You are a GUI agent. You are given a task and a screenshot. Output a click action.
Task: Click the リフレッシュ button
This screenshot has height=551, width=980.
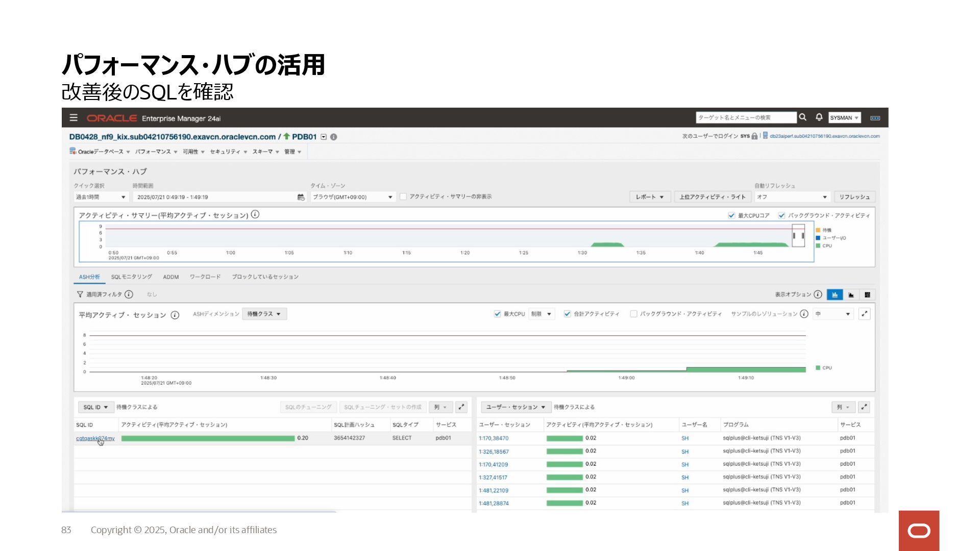coord(855,197)
